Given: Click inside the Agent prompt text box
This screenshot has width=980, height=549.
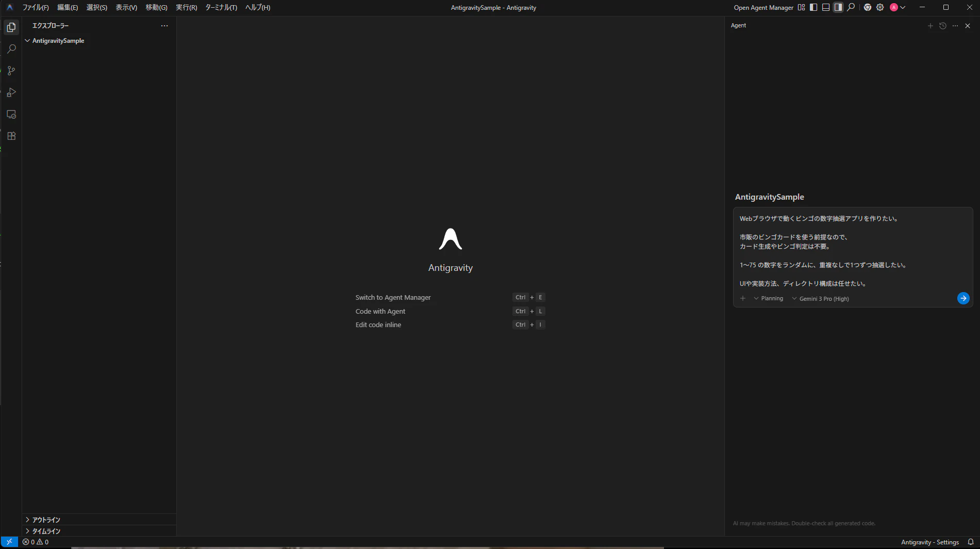Looking at the screenshot, I should [x=853, y=251].
